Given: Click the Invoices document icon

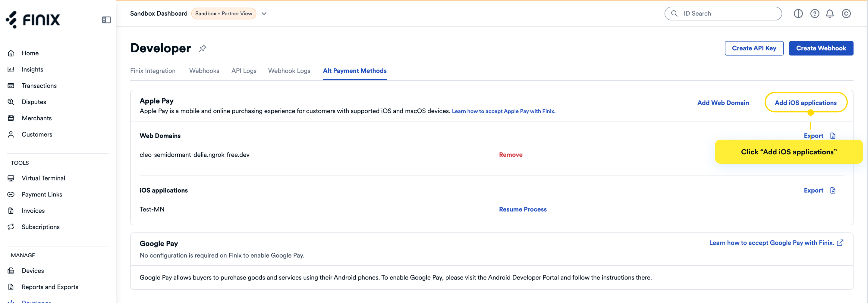Looking at the screenshot, I should click(x=11, y=211).
